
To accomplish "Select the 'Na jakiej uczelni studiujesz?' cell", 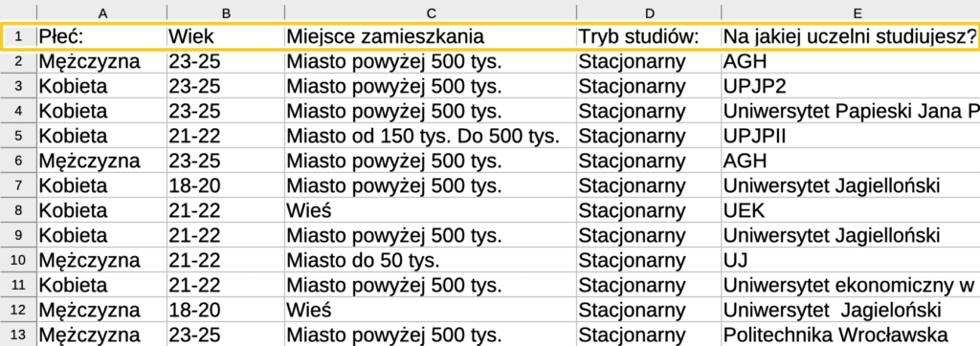I will pyautogui.click(x=850, y=37).
